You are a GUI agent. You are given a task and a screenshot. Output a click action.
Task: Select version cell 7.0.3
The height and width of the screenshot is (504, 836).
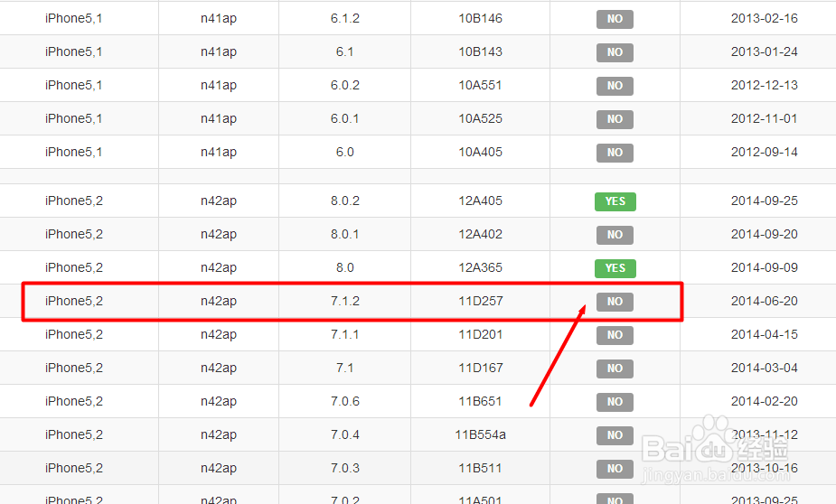tap(345, 468)
